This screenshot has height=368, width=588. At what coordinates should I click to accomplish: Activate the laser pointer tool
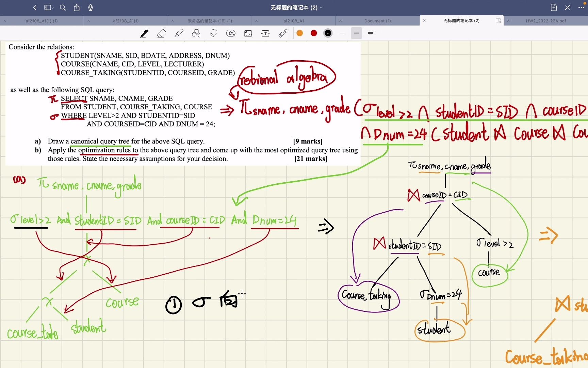point(283,33)
